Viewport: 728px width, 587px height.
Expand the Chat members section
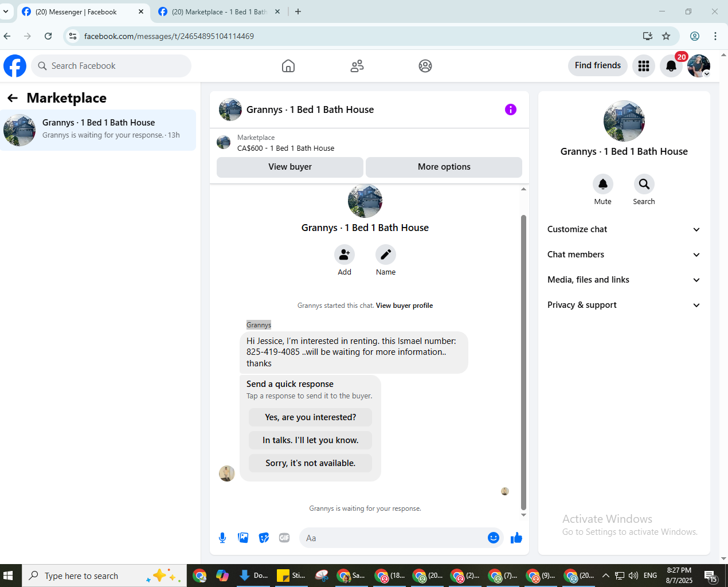click(624, 255)
